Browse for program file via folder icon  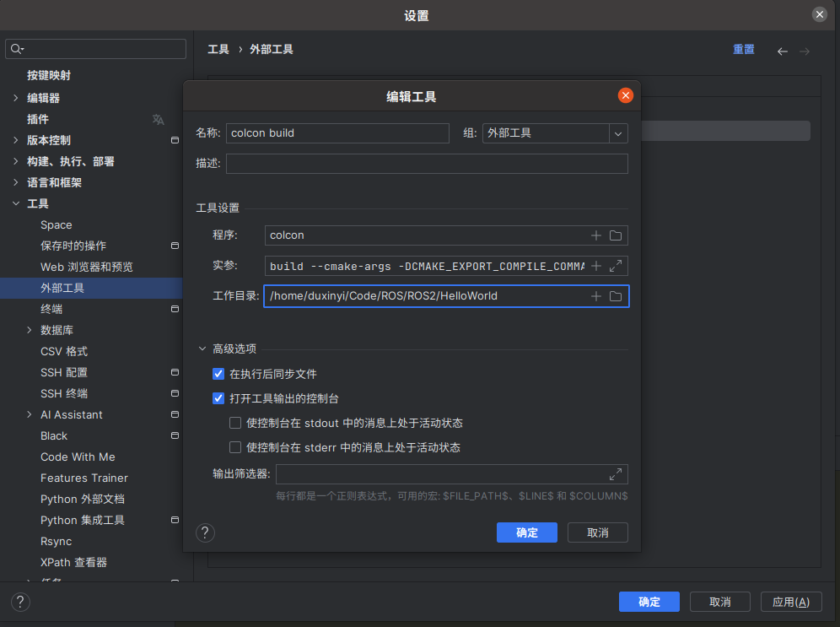[x=616, y=235]
